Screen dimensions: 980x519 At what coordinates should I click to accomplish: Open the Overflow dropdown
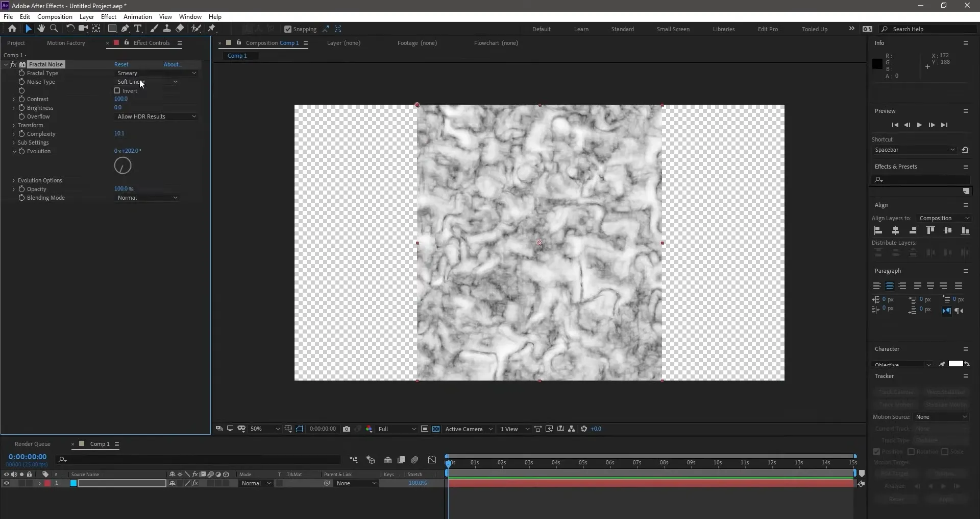(156, 116)
